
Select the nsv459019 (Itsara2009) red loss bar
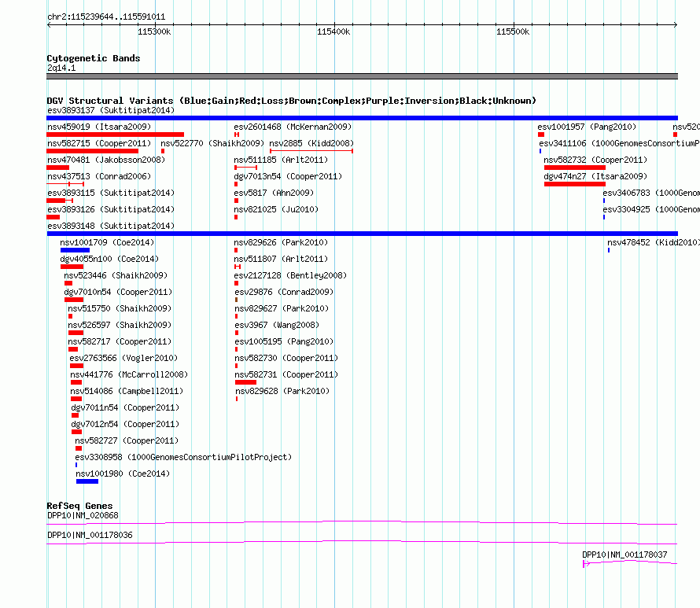[x=115, y=134]
